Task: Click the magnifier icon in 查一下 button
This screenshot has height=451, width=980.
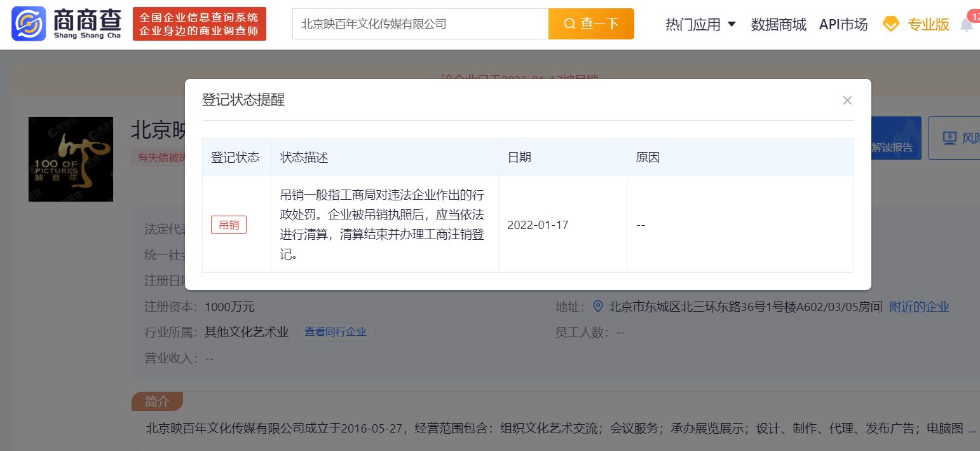Action: 569,24
